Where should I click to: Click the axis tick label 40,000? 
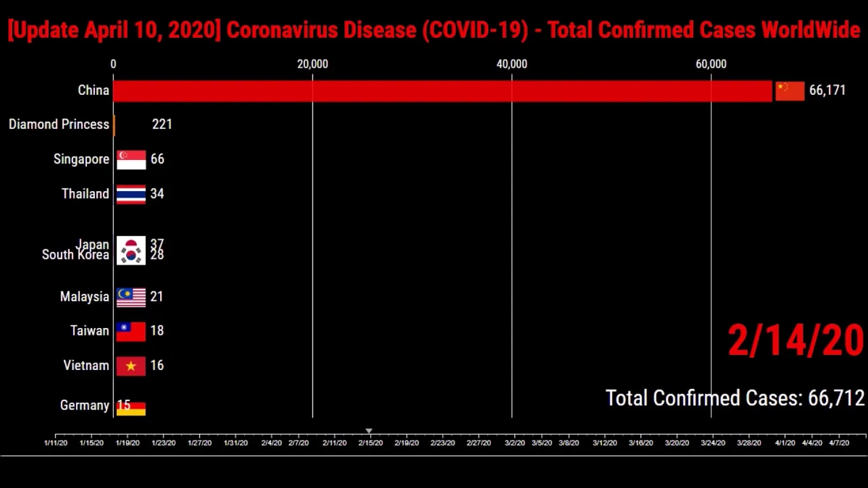click(x=512, y=64)
